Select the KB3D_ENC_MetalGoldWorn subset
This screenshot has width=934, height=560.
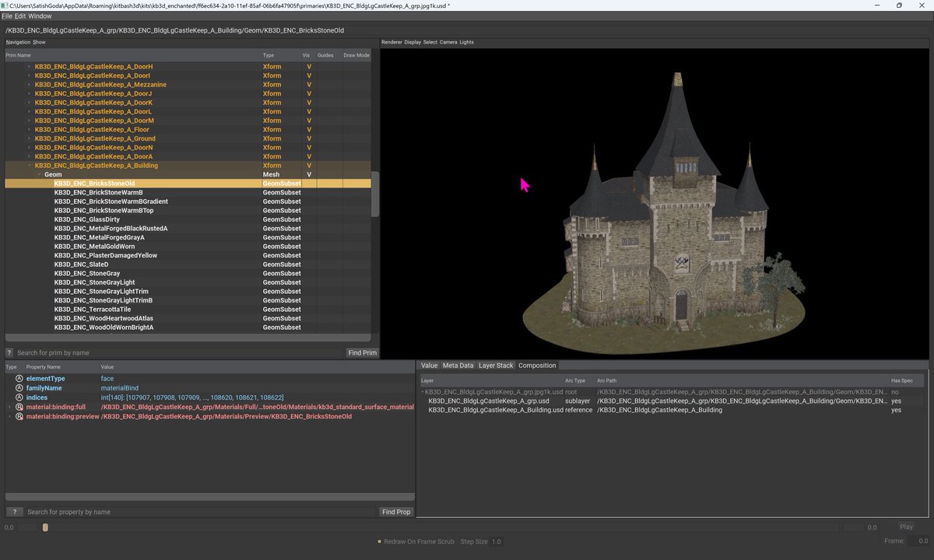(94, 247)
